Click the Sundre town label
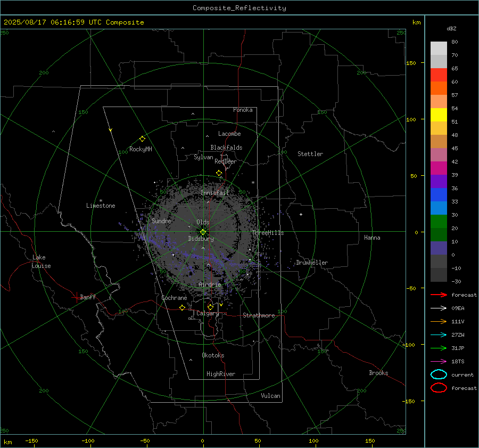479x448 pixels. point(162,221)
